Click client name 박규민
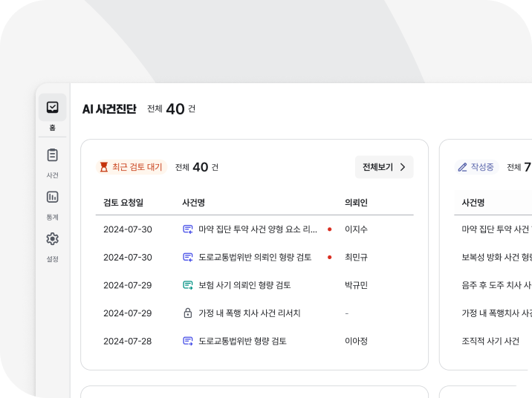The width and height of the screenshot is (532, 398). [x=356, y=285]
